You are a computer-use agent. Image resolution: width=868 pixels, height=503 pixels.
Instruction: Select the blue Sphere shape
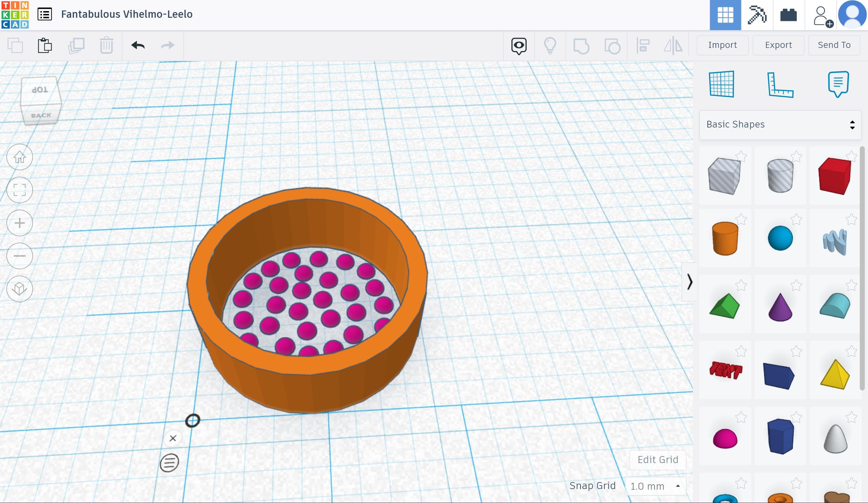[x=780, y=238]
